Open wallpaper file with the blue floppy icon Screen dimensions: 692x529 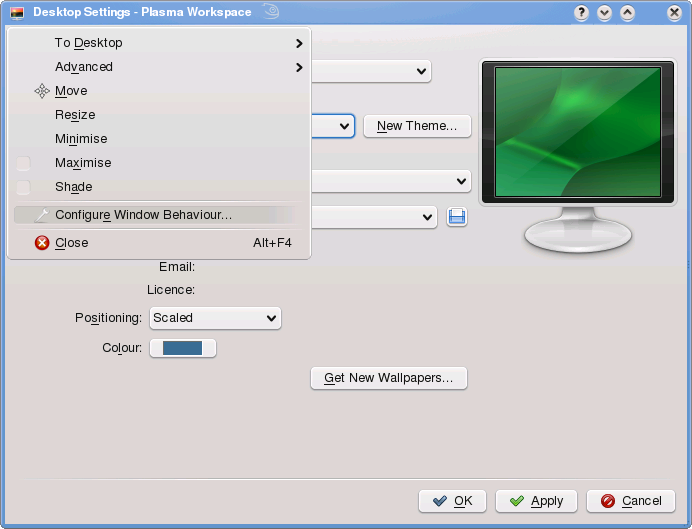[x=457, y=217]
